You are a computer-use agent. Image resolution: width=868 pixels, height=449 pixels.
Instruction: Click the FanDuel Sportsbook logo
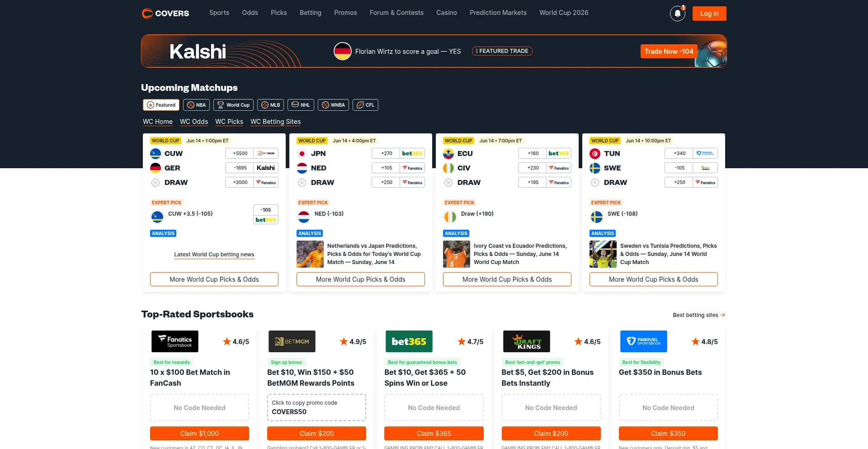tap(644, 341)
